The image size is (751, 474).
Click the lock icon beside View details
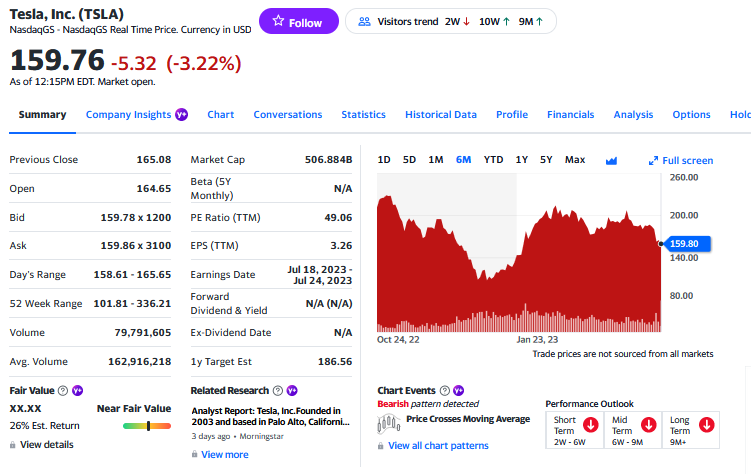coord(12,445)
